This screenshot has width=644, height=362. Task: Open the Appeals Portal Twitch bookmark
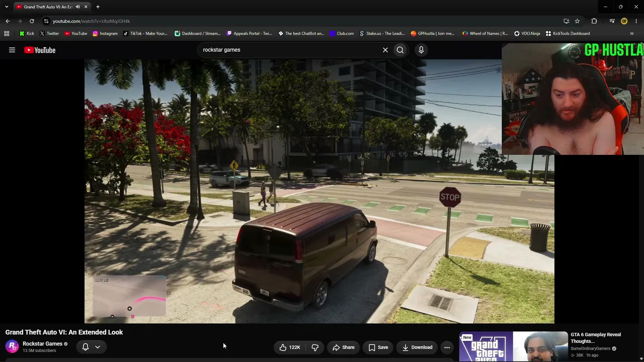[249, 34]
